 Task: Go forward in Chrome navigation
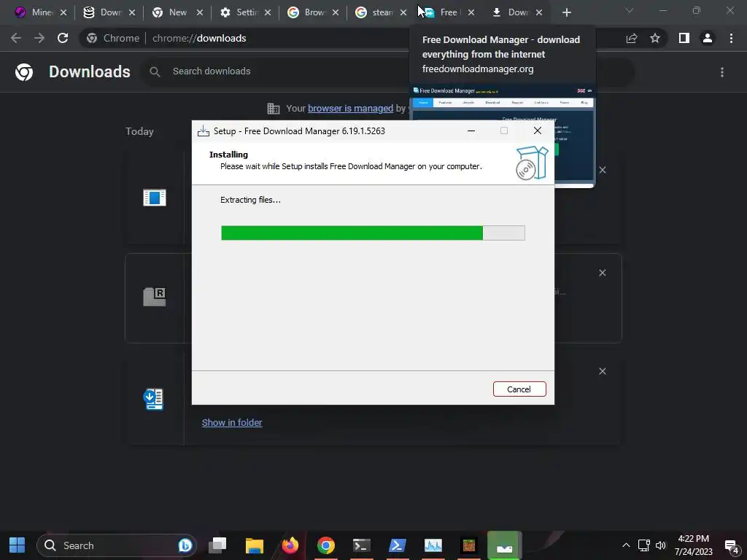point(39,38)
